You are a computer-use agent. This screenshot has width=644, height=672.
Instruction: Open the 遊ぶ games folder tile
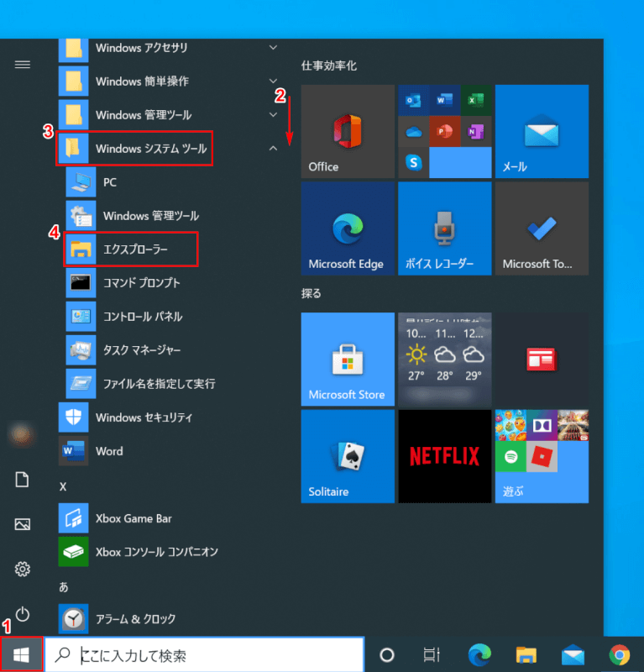click(x=542, y=456)
